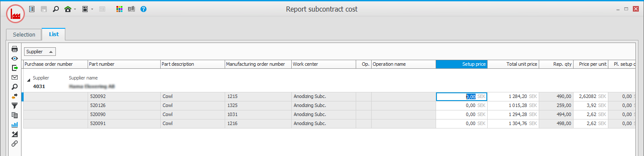
Task: Open the bar chart icon in the sidebar
Action: pyautogui.click(x=15, y=125)
